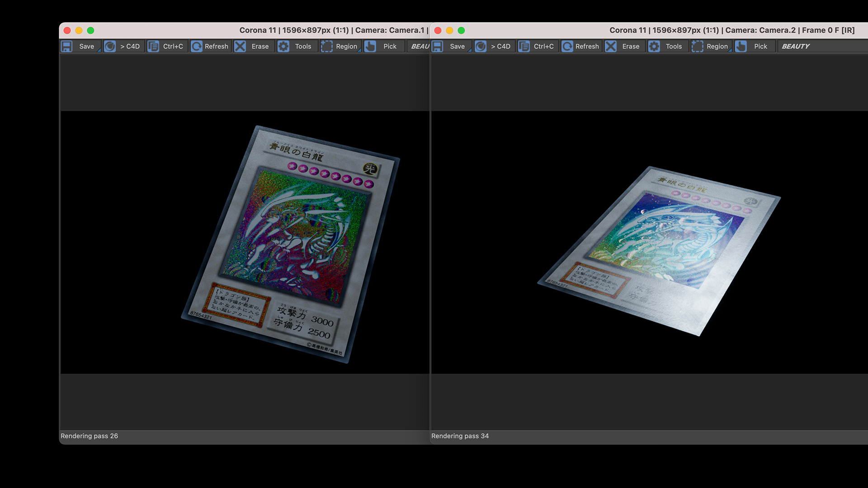
Task: Send Camera.1 render to C4D picture viewer
Action: pyautogui.click(x=123, y=46)
